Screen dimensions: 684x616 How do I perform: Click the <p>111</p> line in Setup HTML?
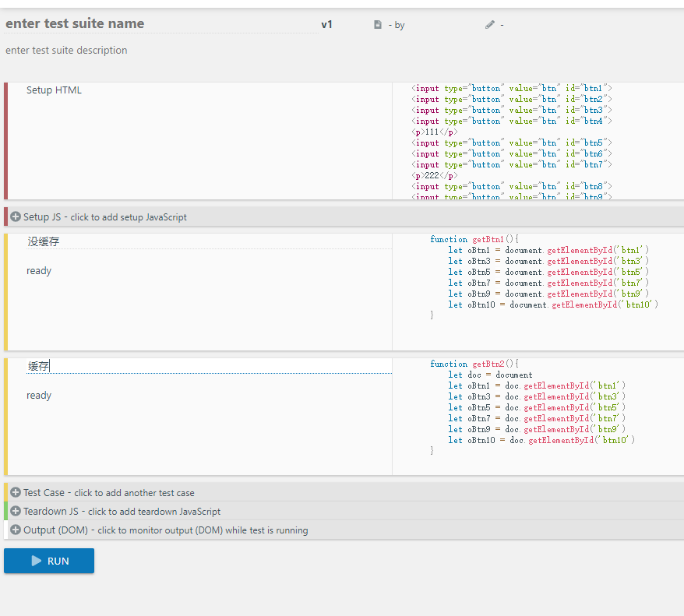pos(435,132)
